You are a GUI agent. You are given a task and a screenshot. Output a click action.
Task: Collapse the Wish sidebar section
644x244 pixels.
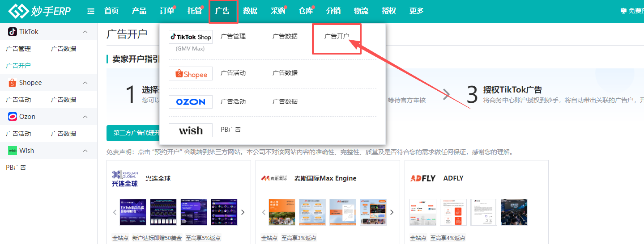pyautogui.click(x=85, y=151)
